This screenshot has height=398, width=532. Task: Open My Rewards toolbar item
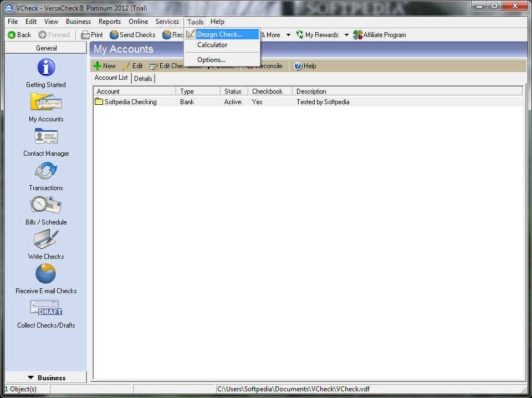[x=317, y=34]
